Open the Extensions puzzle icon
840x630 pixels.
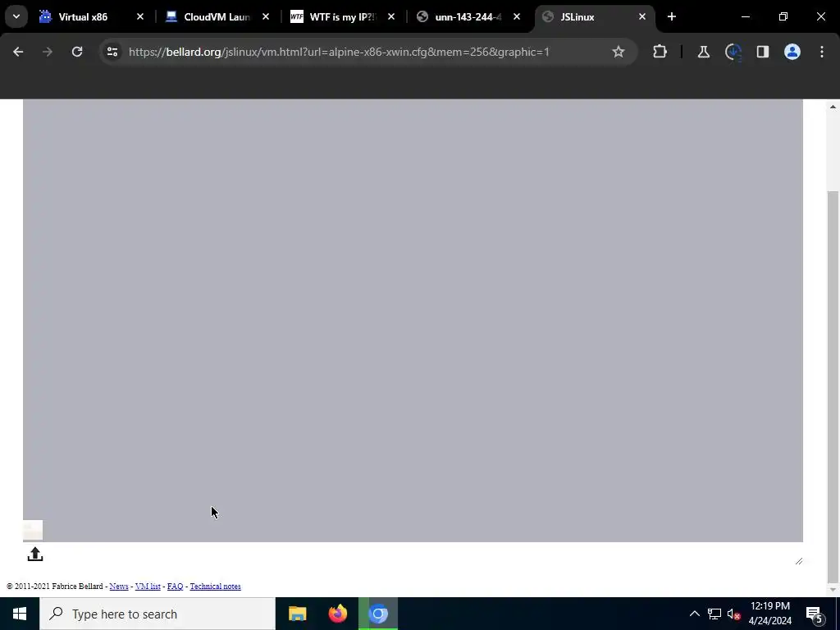tap(660, 52)
